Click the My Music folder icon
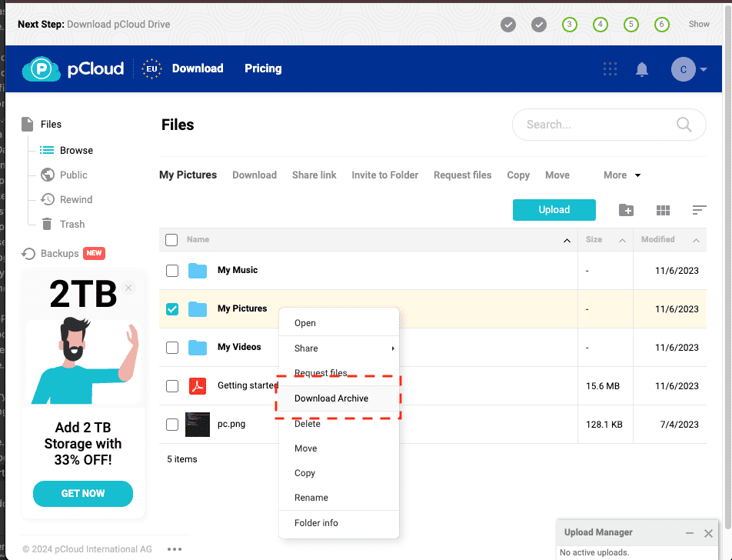Image resolution: width=732 pixels, height=560 pixels. [x=198, y=271]
